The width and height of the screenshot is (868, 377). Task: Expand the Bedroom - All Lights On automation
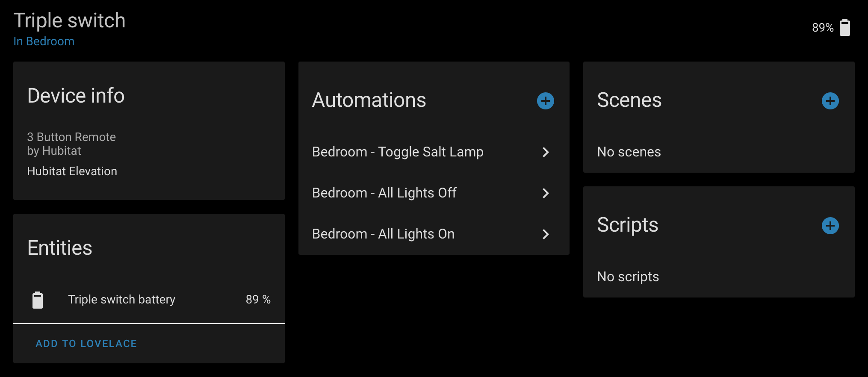click(x=546, y=234)
